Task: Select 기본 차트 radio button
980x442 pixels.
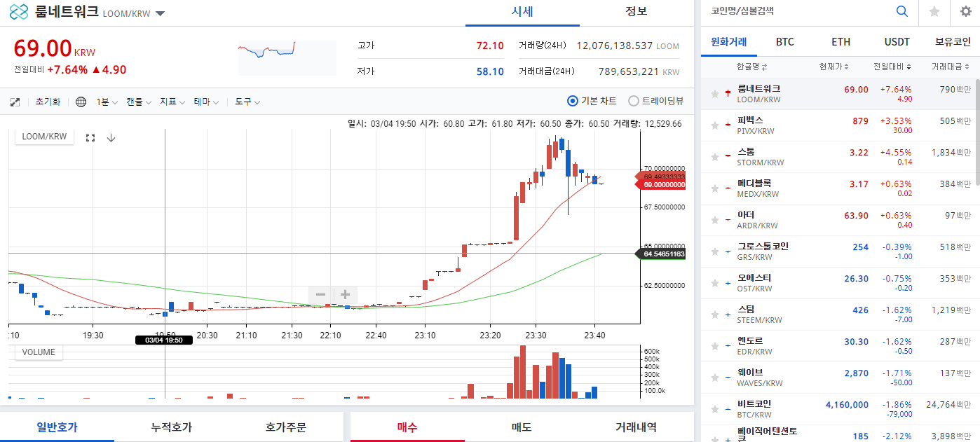Action: 572,101
